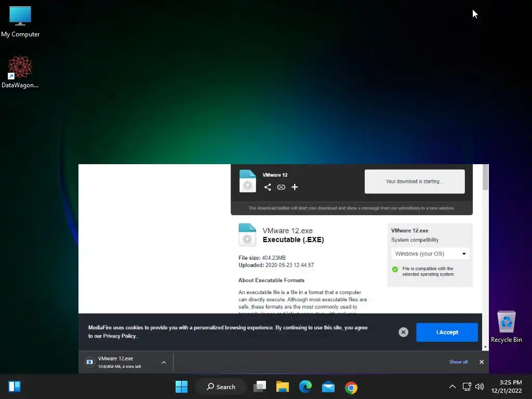Show hidden system tray icons
The image size is (532, 399).
[453, 387]
